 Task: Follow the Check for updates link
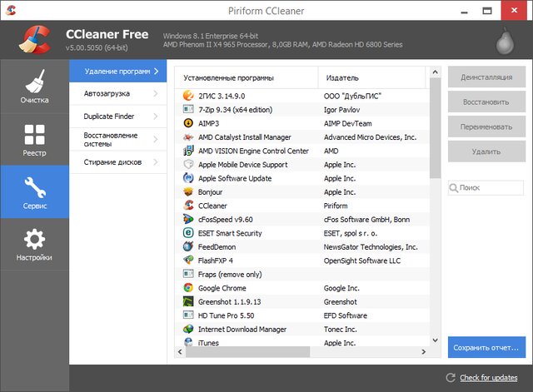489,377
